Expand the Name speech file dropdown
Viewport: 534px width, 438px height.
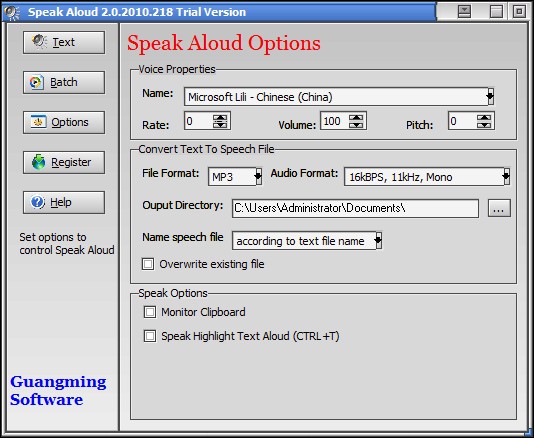point(378,240)
